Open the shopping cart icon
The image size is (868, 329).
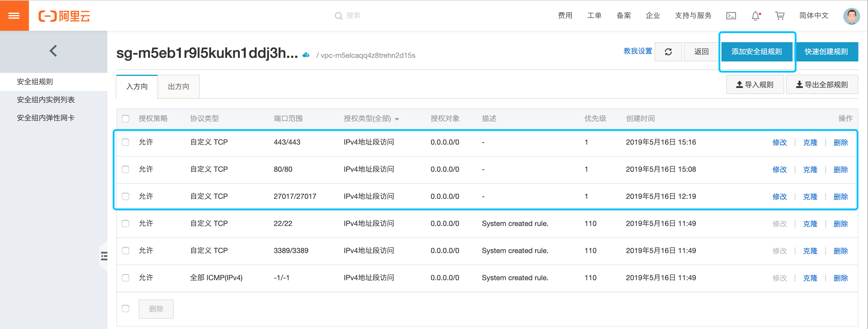[x=780, y=15]
